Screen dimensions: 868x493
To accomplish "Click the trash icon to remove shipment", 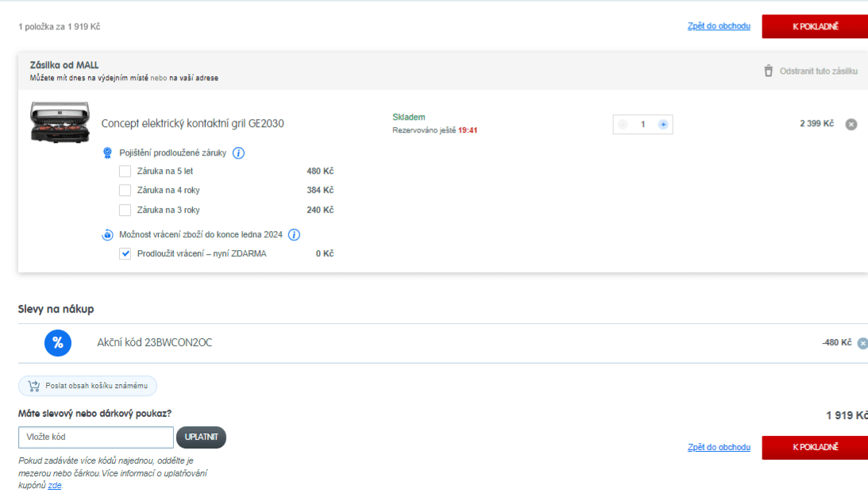I will 769,71.
